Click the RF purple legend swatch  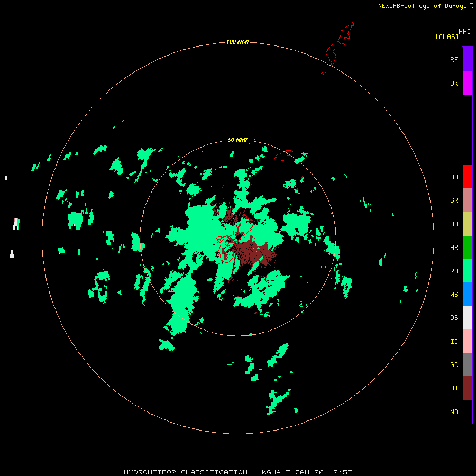tap(467, 59)
